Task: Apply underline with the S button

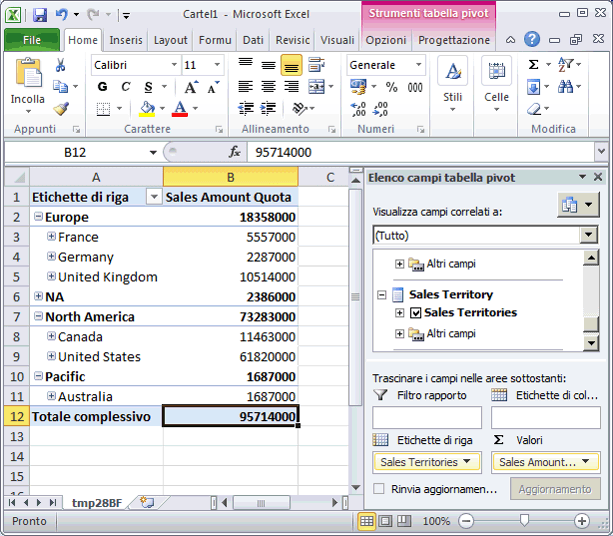Action: click(148, 87)
